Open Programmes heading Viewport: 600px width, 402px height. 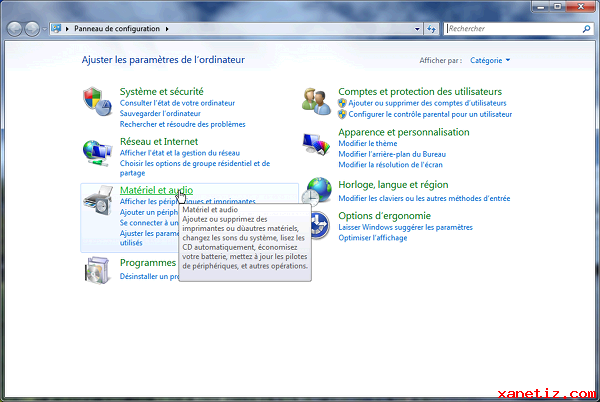coord(148,263)
